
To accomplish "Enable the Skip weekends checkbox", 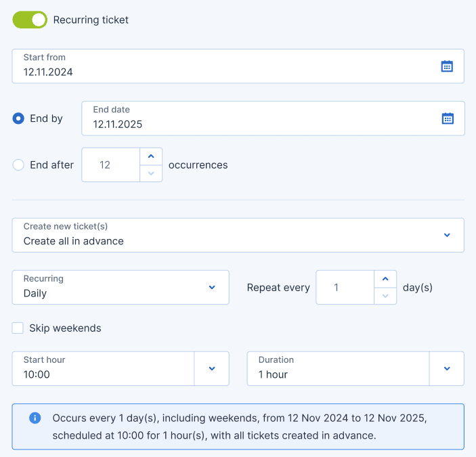I will coord(18,328).
